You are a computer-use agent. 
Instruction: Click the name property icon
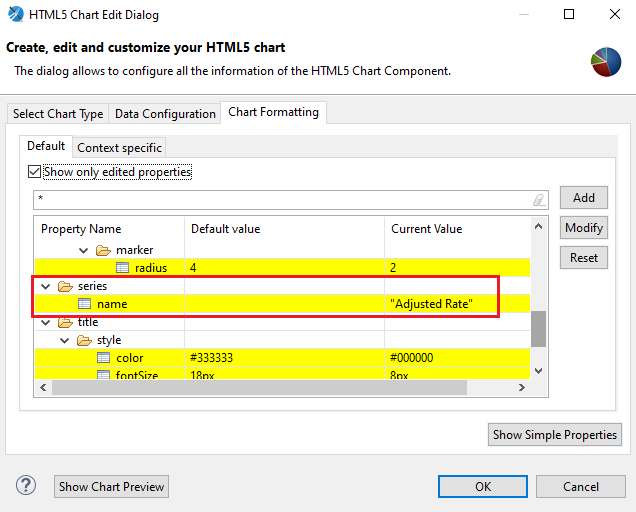pos(85,304)
